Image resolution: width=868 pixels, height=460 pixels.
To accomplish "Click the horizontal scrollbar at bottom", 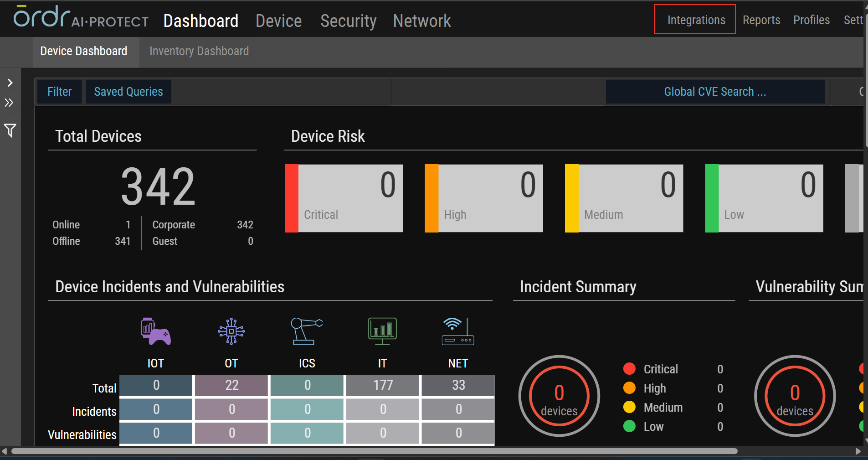I will (374, 451).
